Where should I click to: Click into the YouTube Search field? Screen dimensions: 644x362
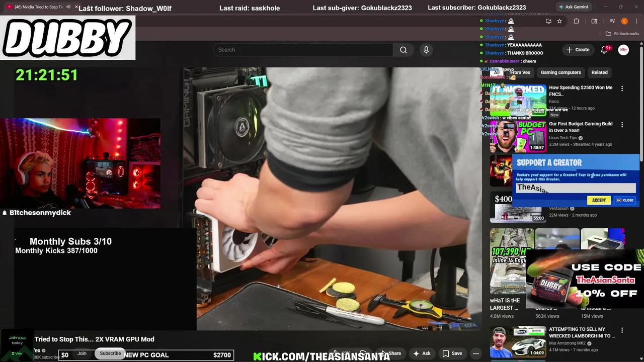303,50
